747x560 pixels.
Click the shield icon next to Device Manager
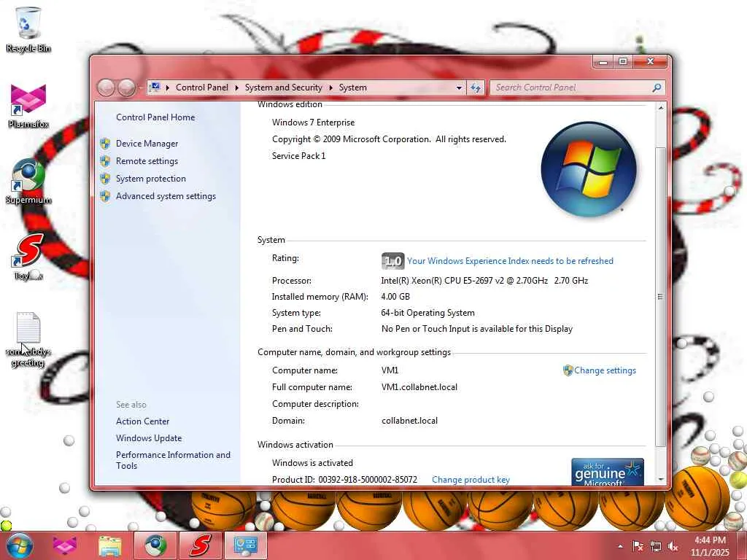click(105, 144)
